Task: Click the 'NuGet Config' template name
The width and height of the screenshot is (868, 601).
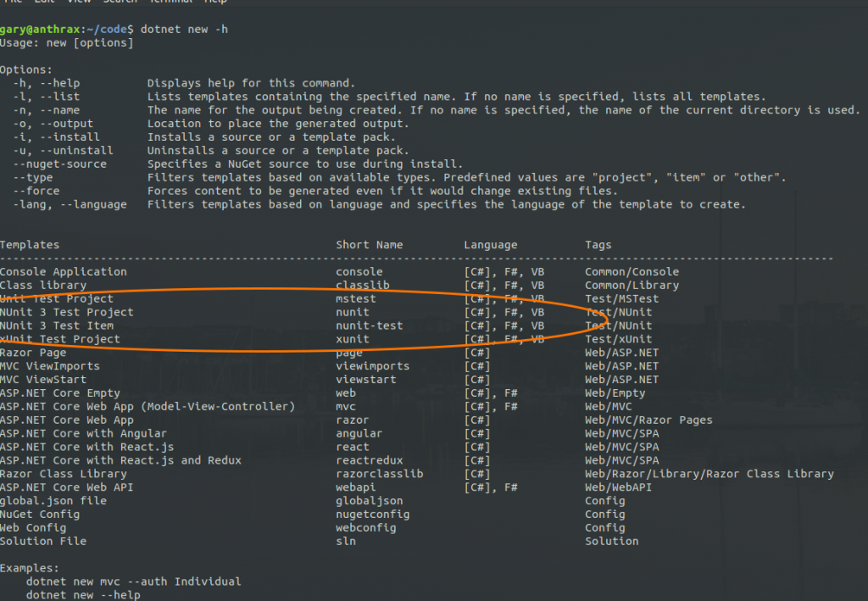Action: [40, 515]
